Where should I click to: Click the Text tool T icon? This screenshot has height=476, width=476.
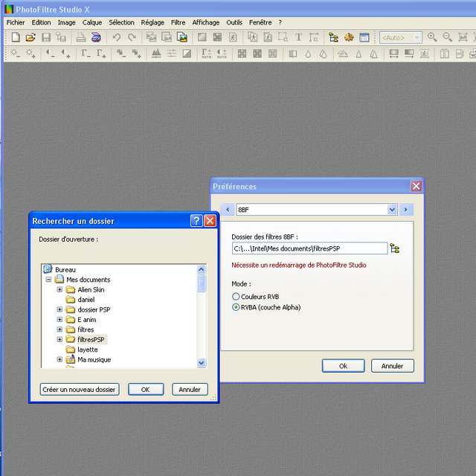(298, 37)
